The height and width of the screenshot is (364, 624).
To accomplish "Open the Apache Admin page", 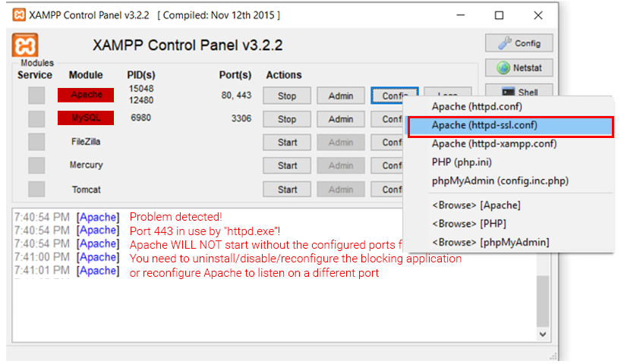I will (341, 96).
